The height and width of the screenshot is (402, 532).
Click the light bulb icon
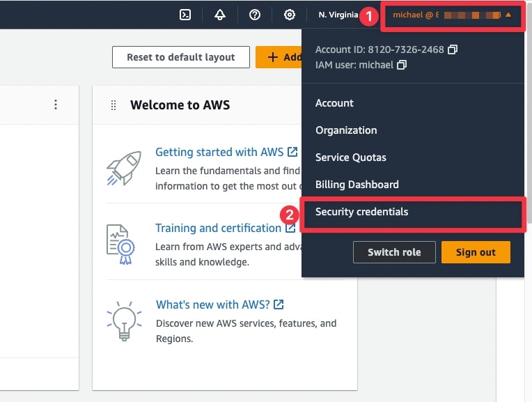pos(124,321)
